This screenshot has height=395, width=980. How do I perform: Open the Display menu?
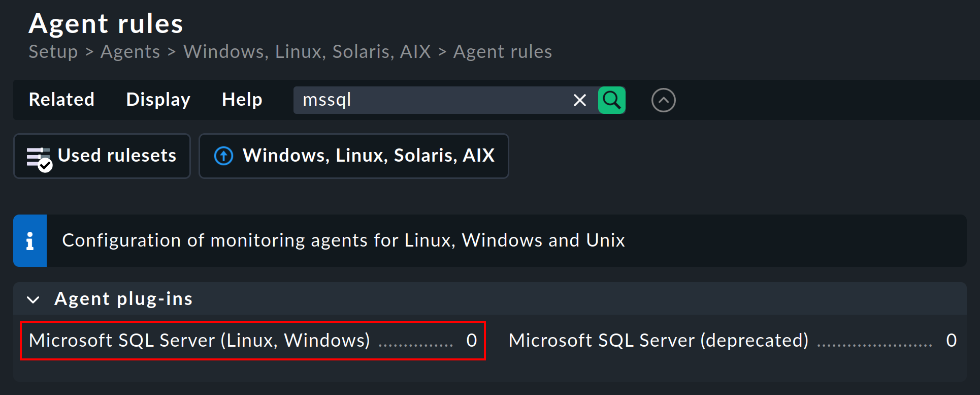click(158, 100)
